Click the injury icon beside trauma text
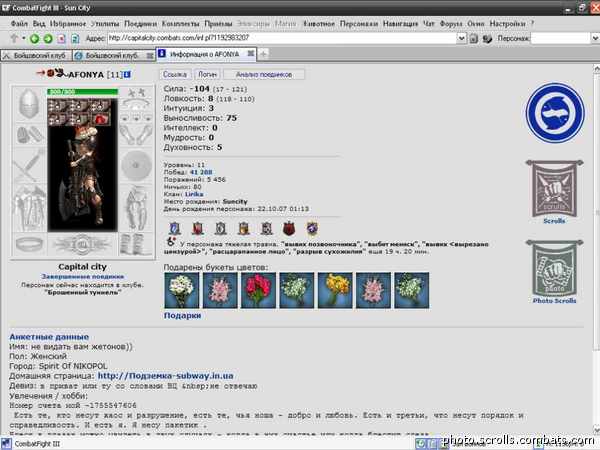600x450 pixels. (171, 242)
